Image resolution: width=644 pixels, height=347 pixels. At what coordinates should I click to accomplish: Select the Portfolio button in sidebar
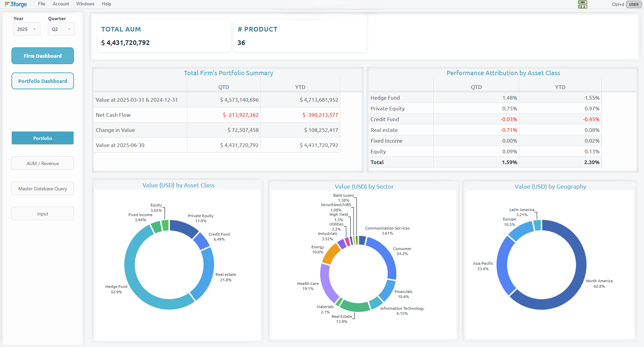pyautogui.click(x=43, y=138)
